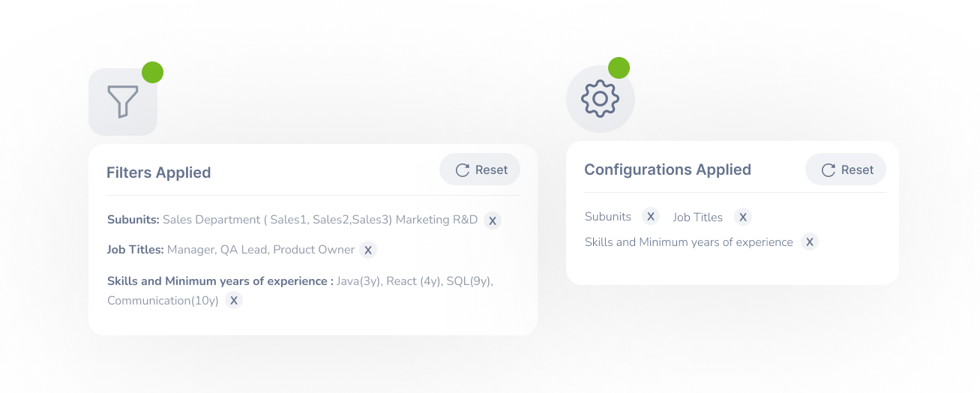Click Skills and Minimum years text in Configurations
This screenshot has width=980, height=393.
pos(689,242)
